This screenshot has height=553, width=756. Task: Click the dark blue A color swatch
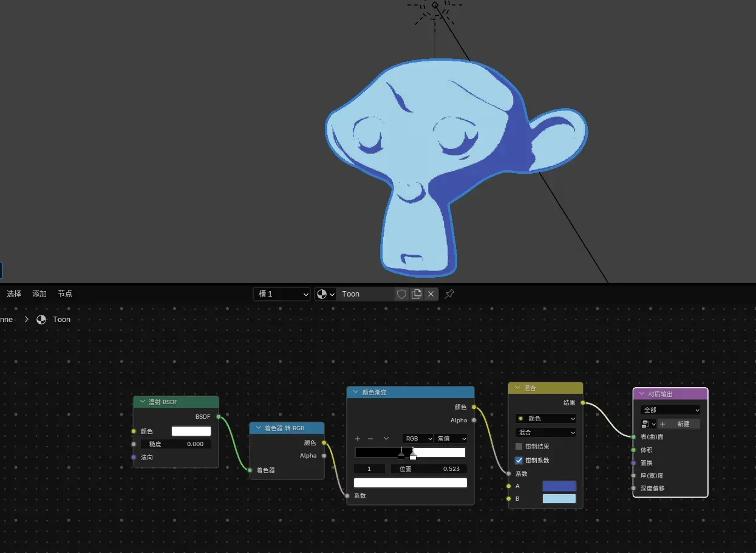559,486
